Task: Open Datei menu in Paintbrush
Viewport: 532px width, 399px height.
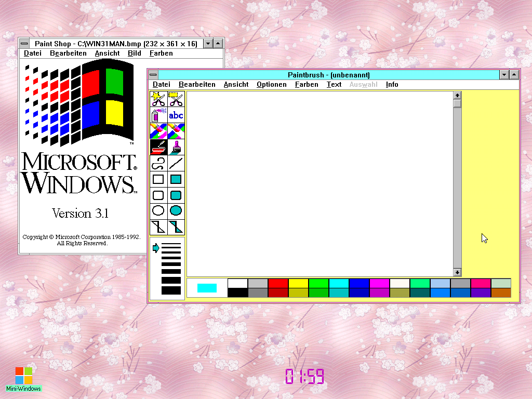Action: [162, 85]
